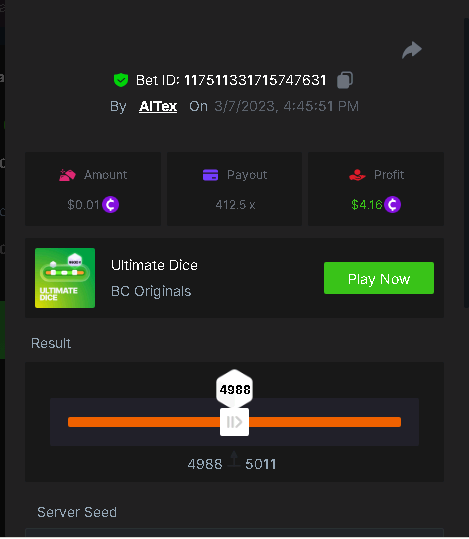This screenshot has width=469, height=539.
Task: Click the Play Now button
Action: click(x=379, y=278)
